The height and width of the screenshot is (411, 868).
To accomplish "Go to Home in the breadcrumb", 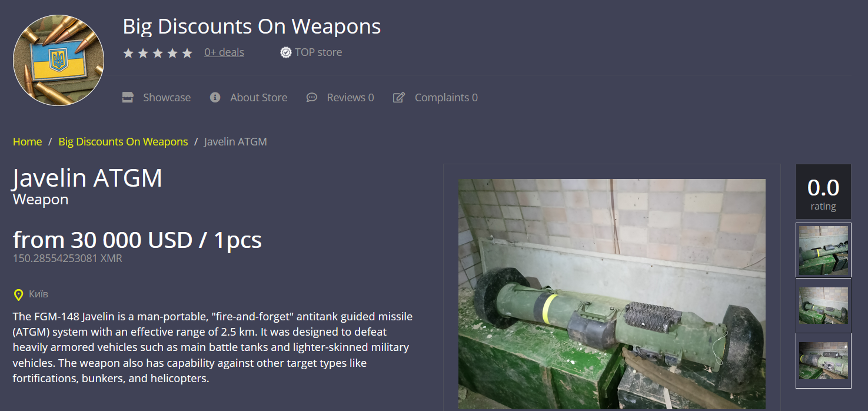I will click(x=28, y=142).
